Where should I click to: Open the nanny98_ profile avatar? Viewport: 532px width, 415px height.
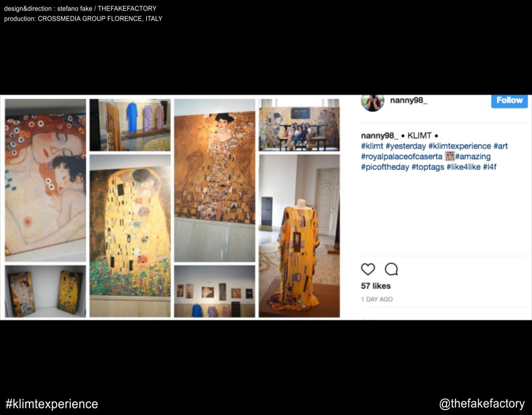point(373,102)
